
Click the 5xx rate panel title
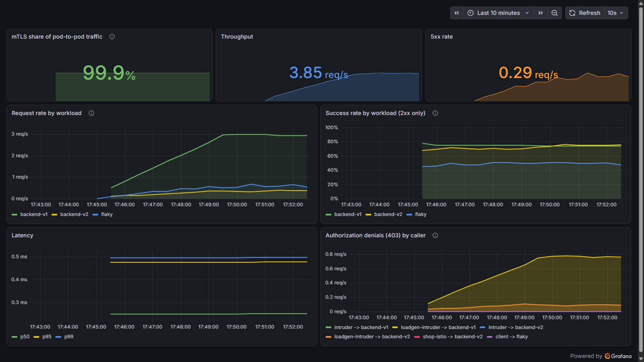[x=442, y=37]
